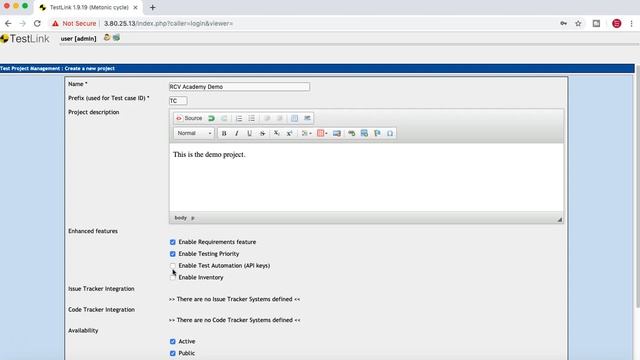Screen dimensions: 640x360
Task: Click the test case Prefix field
Action: click(x=178, y=101)
